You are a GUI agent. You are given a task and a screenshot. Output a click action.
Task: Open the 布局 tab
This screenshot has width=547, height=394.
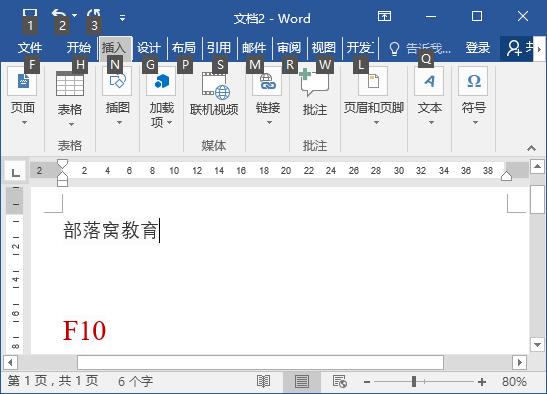(x=184, y=47)
